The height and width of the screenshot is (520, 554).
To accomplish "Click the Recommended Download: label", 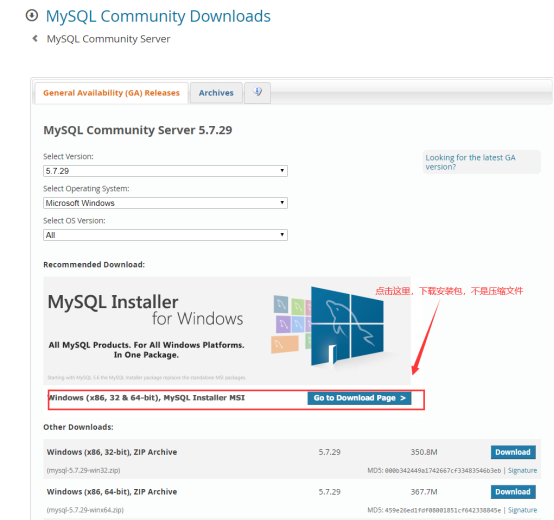I will click(x=94, y=265).
